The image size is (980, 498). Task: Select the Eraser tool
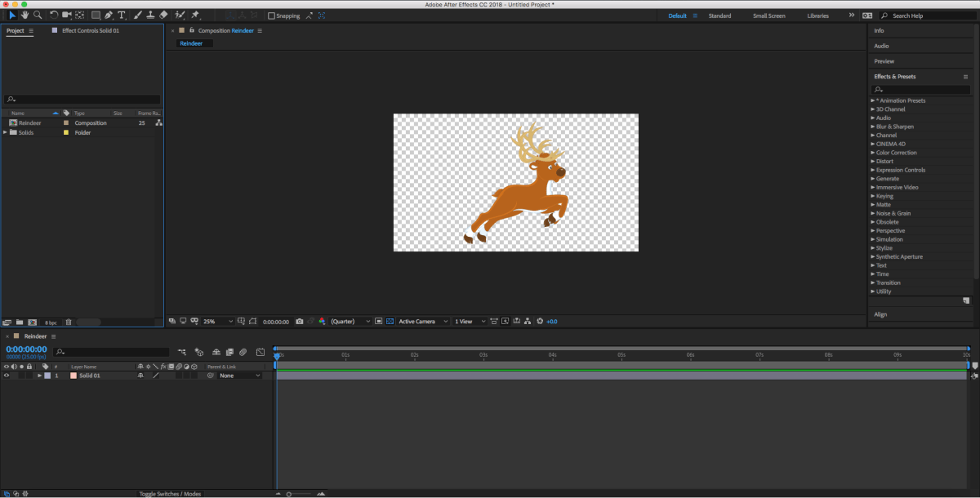coord(163,15)
